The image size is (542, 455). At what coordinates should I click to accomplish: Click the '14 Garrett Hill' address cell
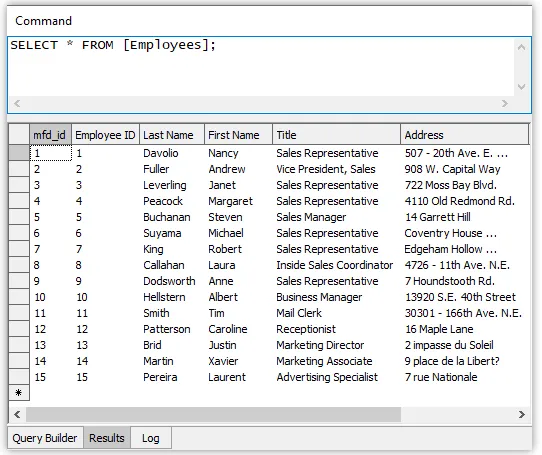465,217
